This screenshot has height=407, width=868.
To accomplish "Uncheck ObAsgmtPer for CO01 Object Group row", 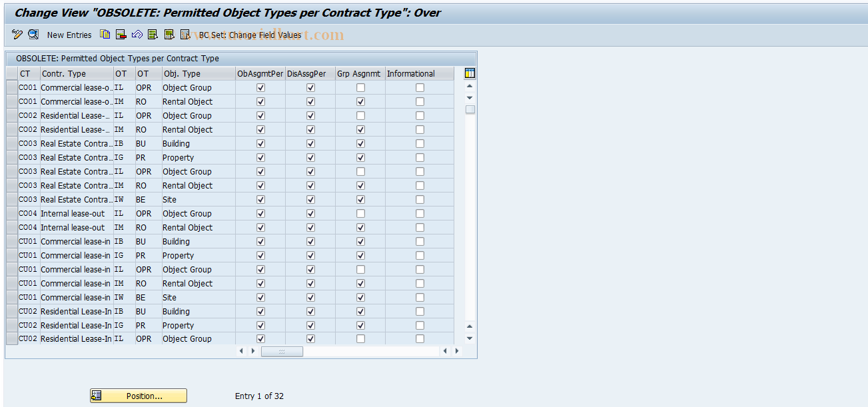I will 260,88.
